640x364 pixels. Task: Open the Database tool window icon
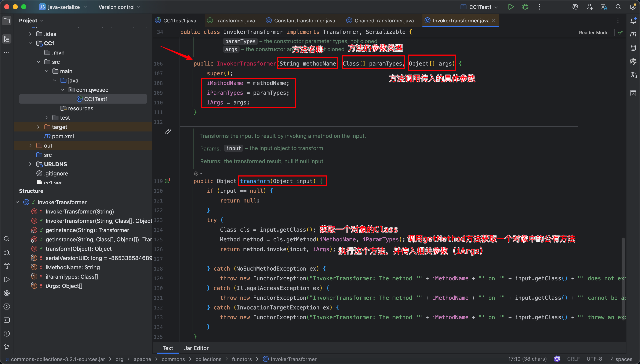633,48
